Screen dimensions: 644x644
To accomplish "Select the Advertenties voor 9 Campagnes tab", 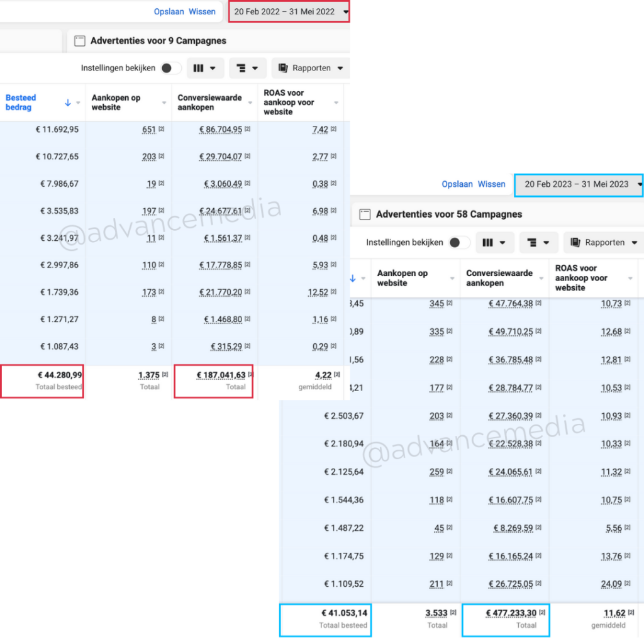I will tap(158, 41).
